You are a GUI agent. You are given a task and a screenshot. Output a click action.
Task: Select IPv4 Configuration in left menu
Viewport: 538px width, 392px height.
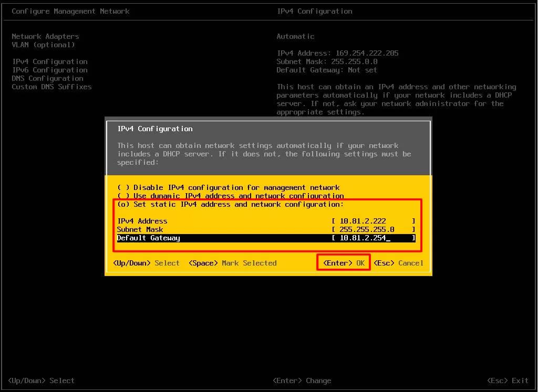(49, 61)
